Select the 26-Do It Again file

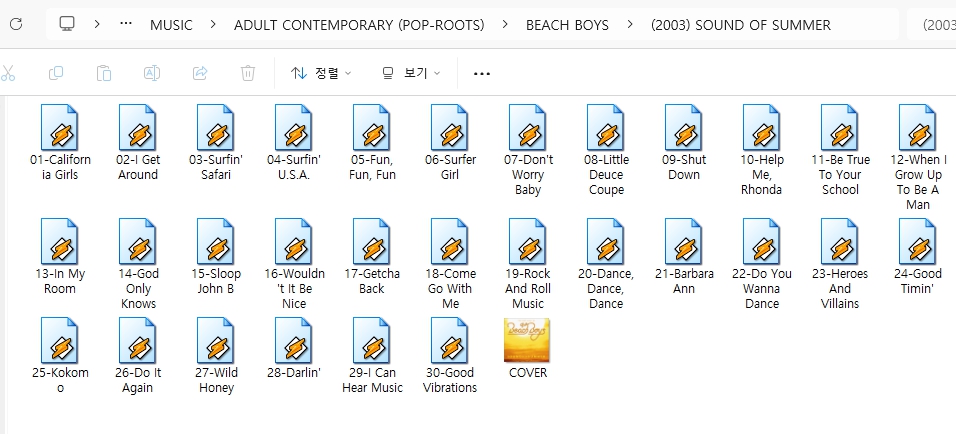tap(138, 355)
